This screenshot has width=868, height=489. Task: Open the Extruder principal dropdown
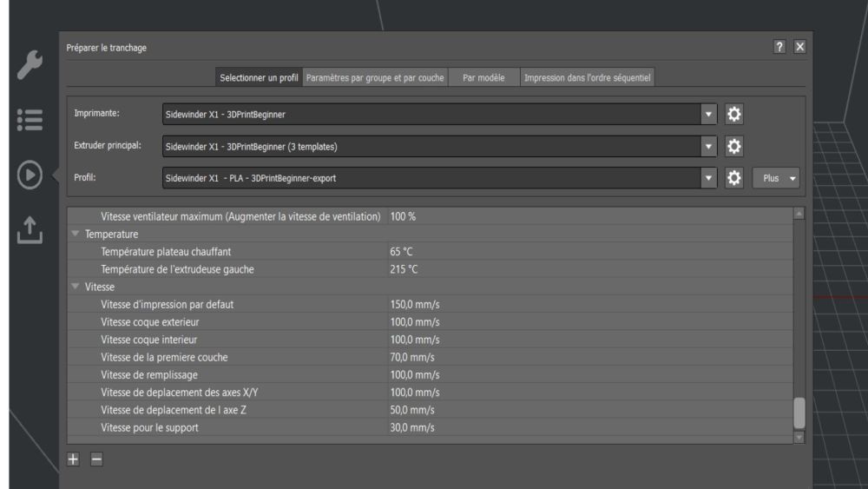(708, 146)
